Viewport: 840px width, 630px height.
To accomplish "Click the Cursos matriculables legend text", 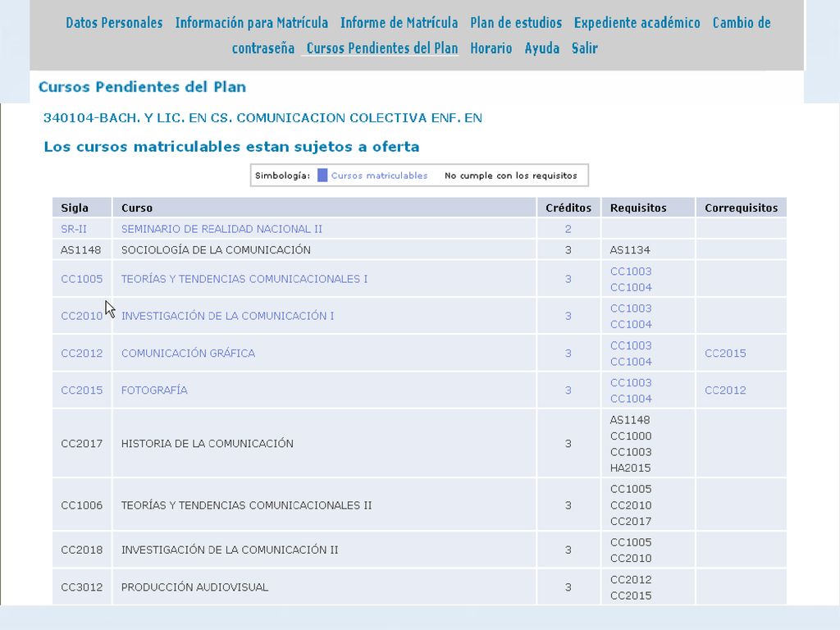I will coord(379,176).
